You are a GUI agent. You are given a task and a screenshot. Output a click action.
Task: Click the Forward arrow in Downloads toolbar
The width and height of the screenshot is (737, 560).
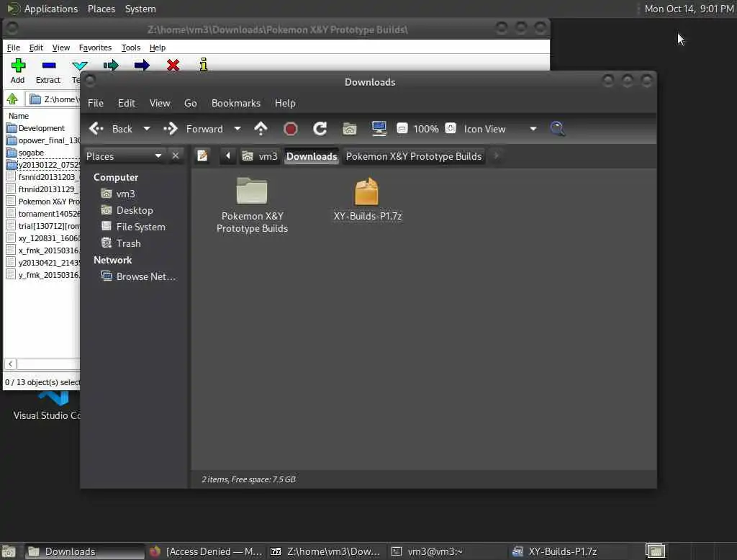coord(171,128)
